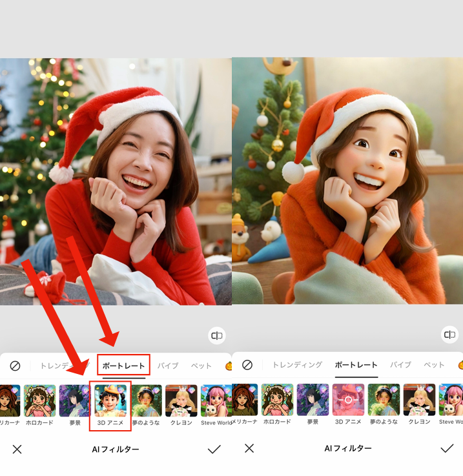Confirm with the checkmark on right screen

point(446,448)
